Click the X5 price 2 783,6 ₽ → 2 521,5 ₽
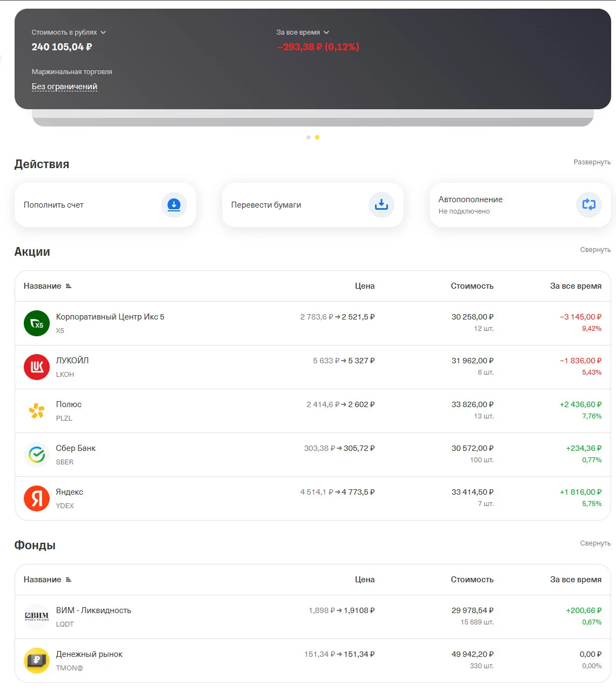This screenshot has width=616, height=692. 337,317
